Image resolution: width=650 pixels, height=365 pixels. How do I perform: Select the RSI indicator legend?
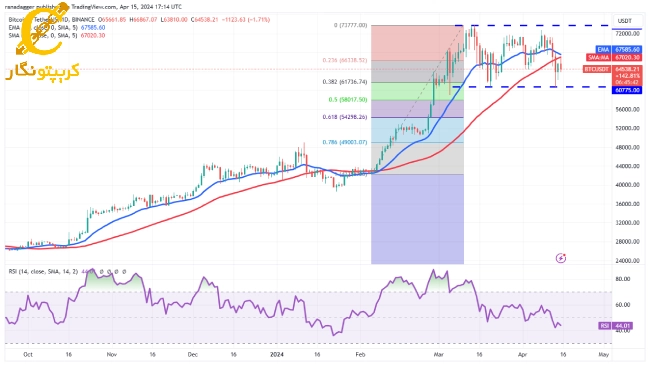click(x=44, y=272)
